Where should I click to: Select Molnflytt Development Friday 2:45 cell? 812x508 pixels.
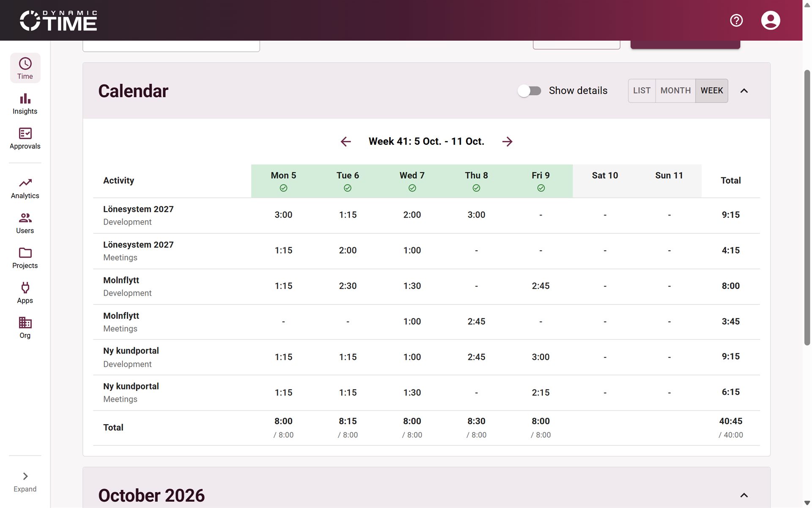540,286
